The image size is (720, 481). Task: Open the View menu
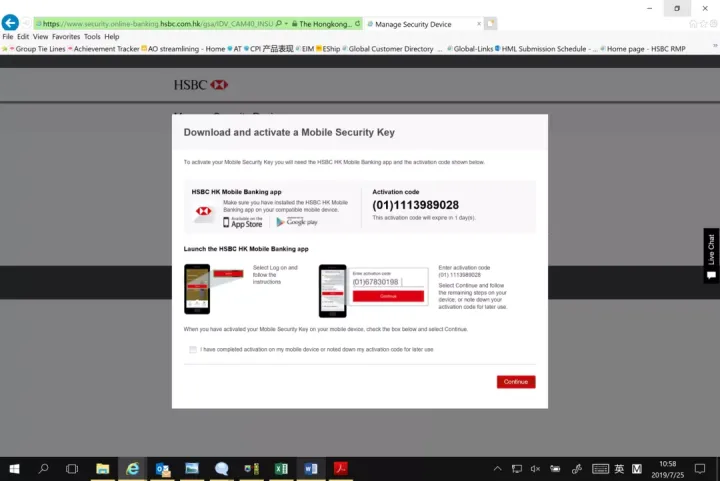coord(40,36)
